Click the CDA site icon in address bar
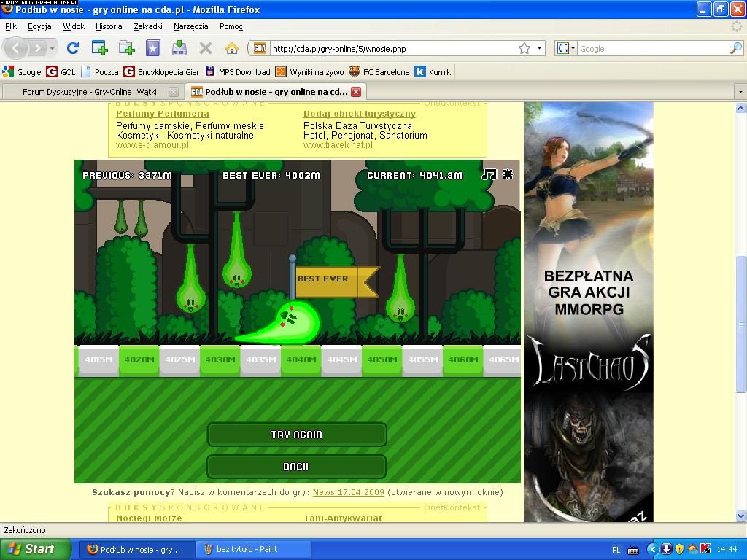Image resolution: width=747 pixels, height=560 pixels. 260,48
